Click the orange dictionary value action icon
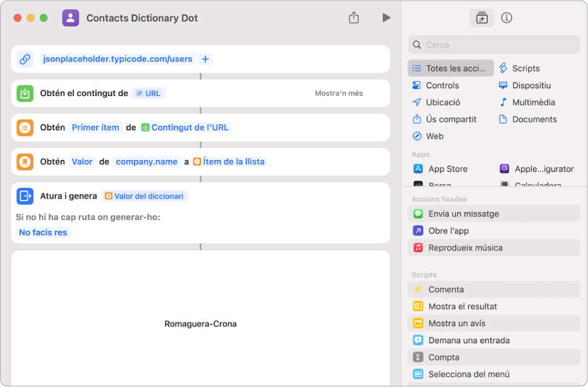588x387 pixels. [x=25, y=162]
